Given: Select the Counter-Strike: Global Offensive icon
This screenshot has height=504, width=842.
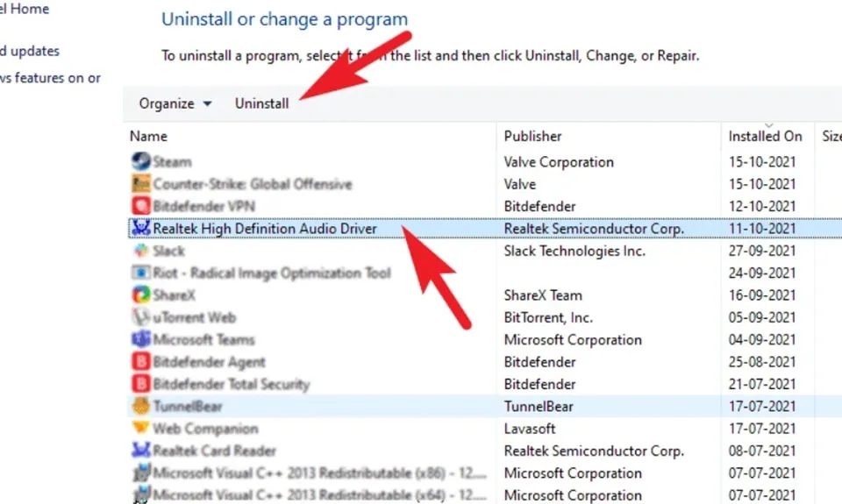Looking at the screenshot, I should 140,184.
